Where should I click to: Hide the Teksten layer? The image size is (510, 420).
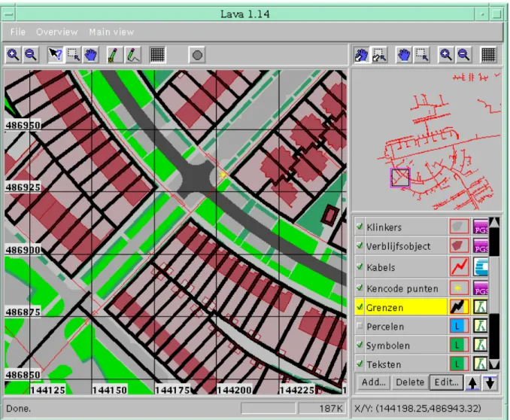tap(360, 364)
